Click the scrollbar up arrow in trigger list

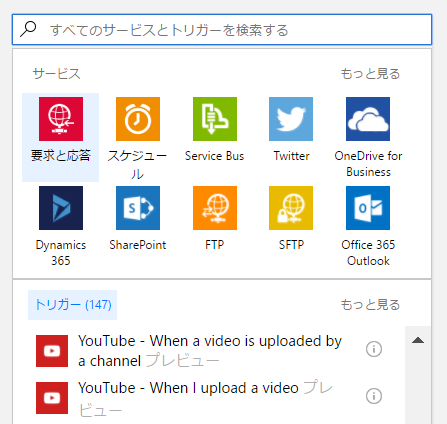[418, 340]
